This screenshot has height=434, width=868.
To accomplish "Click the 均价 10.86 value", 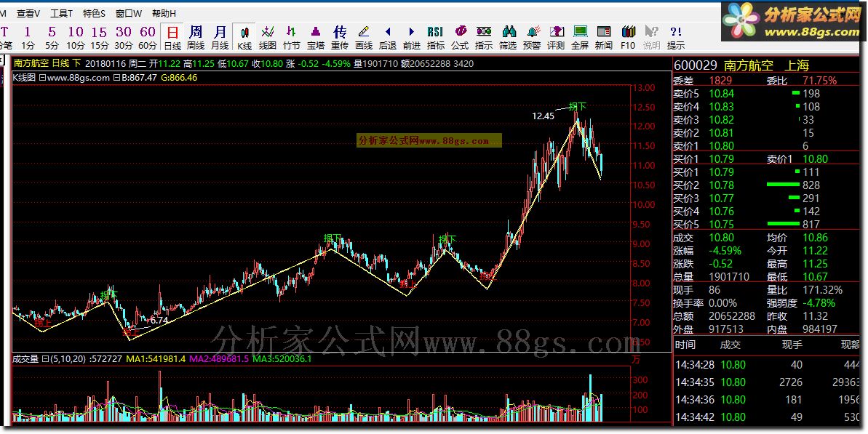I will [x=815, y=238].
